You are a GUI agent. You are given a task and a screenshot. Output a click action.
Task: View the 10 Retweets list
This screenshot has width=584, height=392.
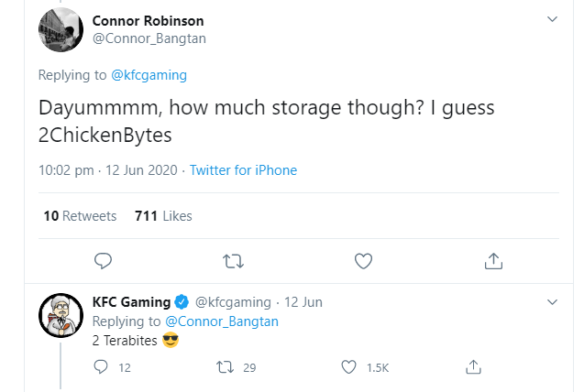click(x=81, y=216)
